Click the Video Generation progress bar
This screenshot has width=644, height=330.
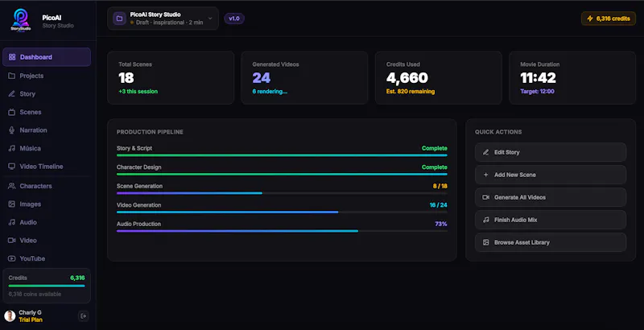point(282,212)
